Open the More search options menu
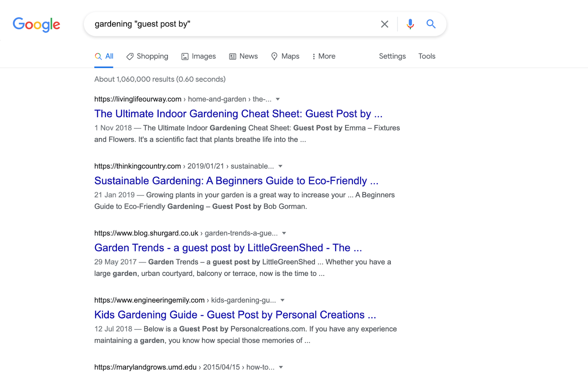 pos(324,56)
